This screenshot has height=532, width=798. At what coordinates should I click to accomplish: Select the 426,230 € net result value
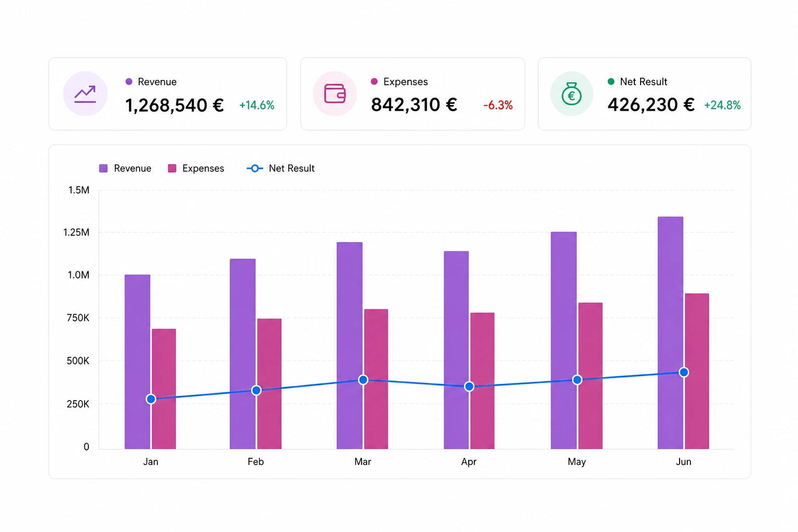[651, 105]
